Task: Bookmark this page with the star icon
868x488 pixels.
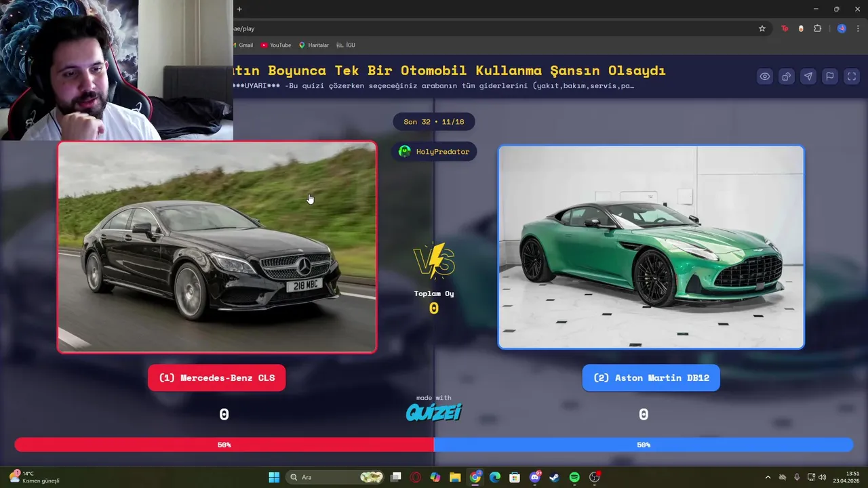Action: tap(762, 28)
